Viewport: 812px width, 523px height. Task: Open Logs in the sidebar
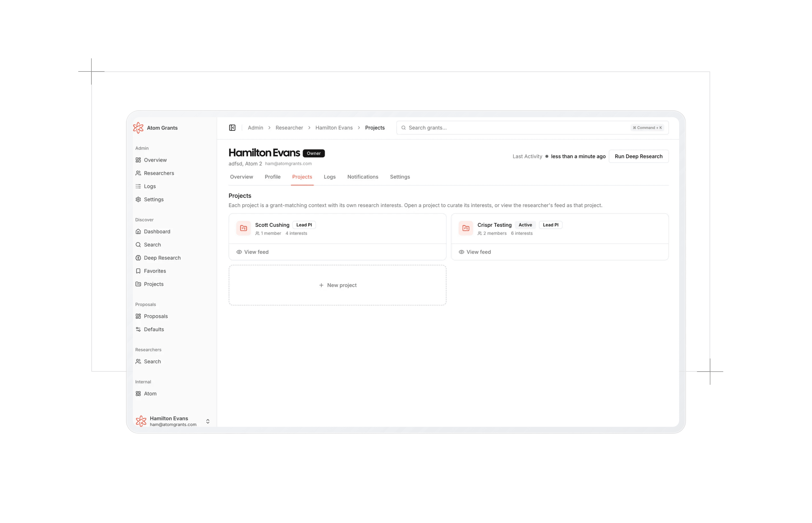pyautogui.click(x=145, y=186)
